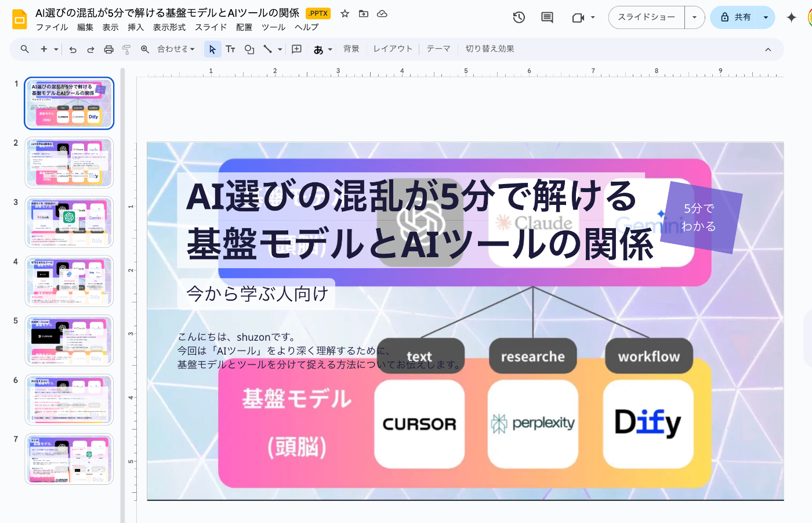Click the video call camera icon
Viewport: 812px width, 523px height.
click(578, 17)
